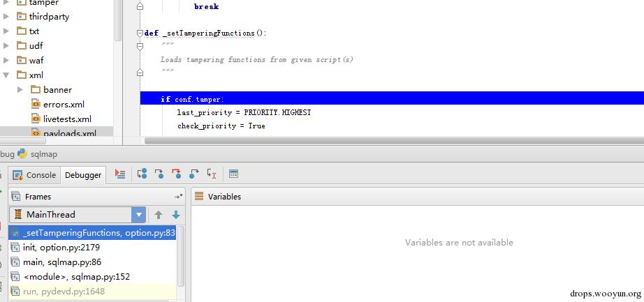Move to next frame with down arrow
Viewport: 644px width, 302px height.
pyautogui.click(x=176, y=215)
